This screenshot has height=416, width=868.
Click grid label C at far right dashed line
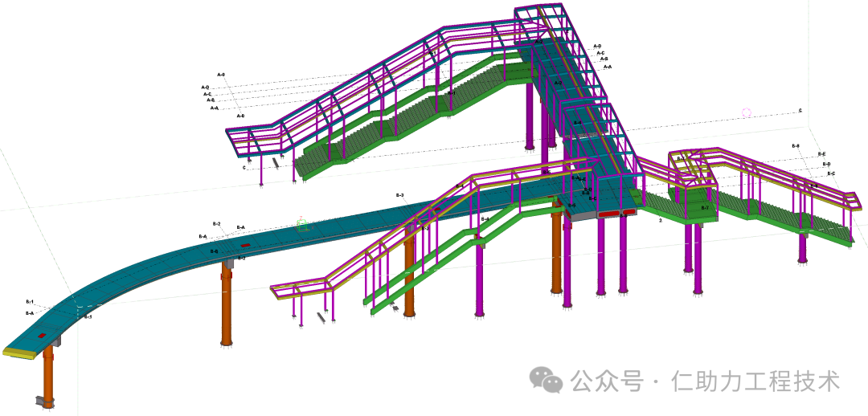click(800, 110)
